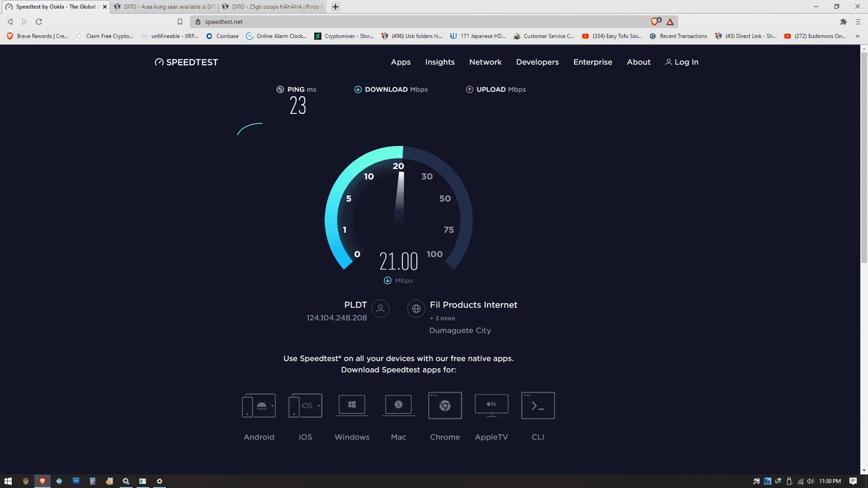The image size is (868, 488).
Task: Click the Dumaguete City location text
Action: click(x=460, y=331)
